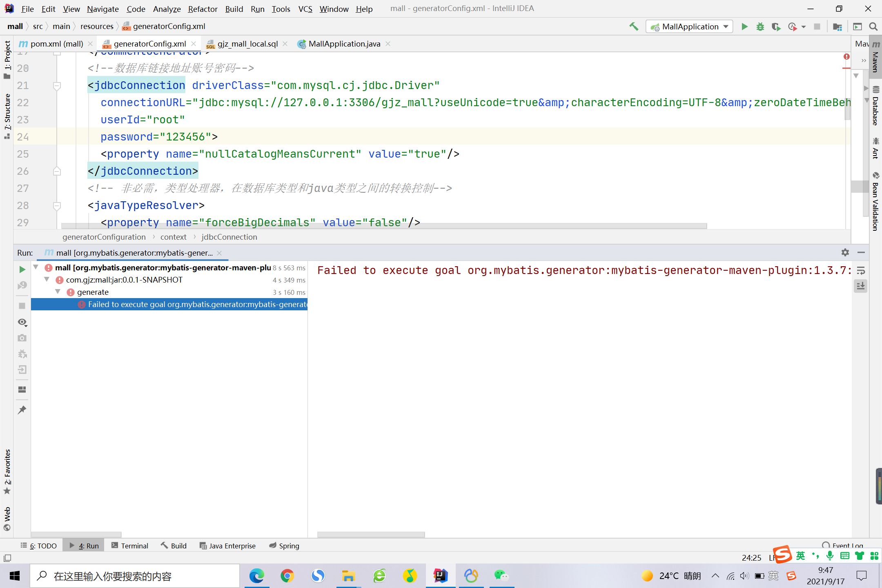Image resolution: width=882 pixels, height=588 pixels.
Task: Open Project Structure icon in toolbar
Action: pyautogui.click(x=837, y=27)
